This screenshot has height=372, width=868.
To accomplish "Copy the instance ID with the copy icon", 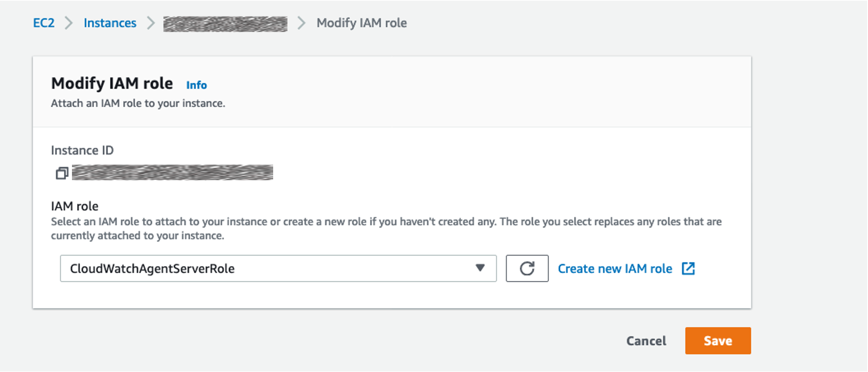I will pyautogui.click(x=62, y=173).
